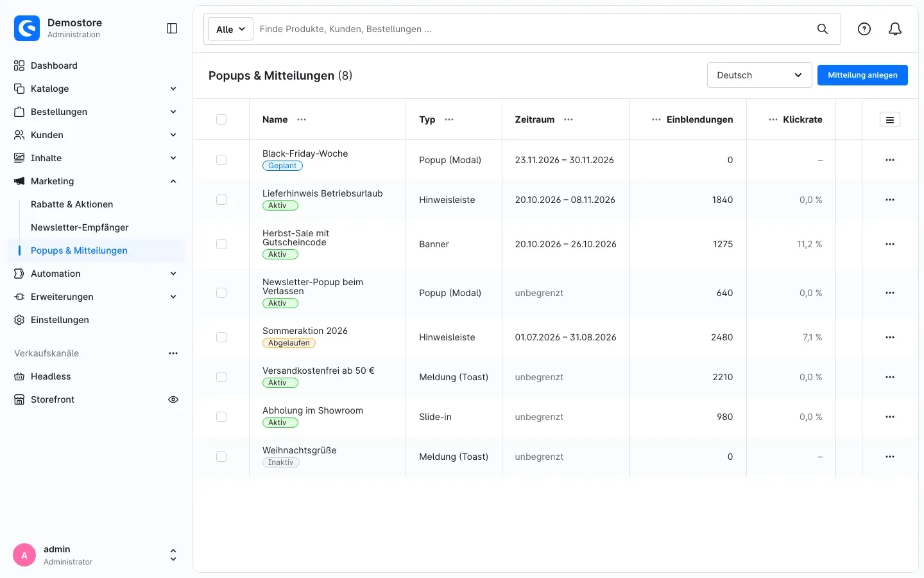
Task: Open Typ column options dots
Action: [449, 119]
